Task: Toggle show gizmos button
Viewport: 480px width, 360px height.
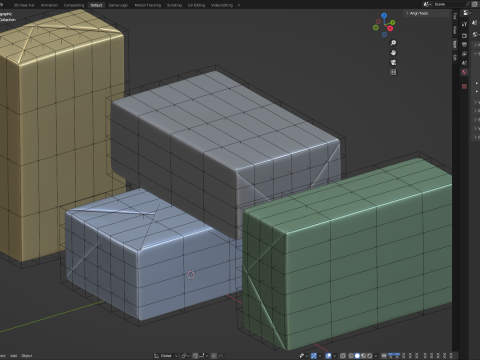Action: point(314,356)
